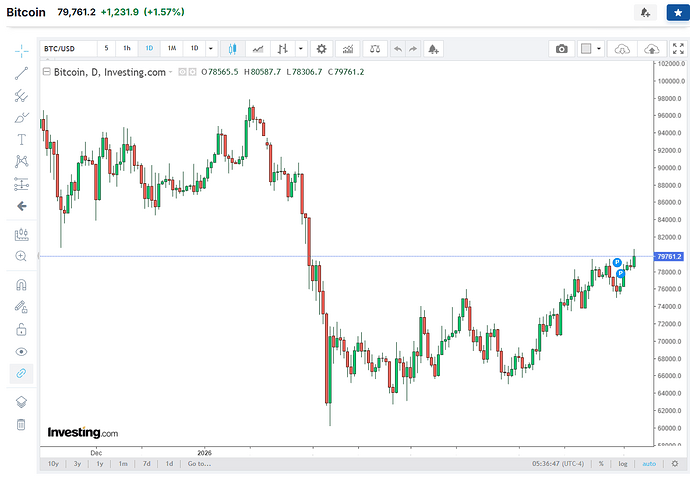The height and width of the screenshot is (477, 690).
Task: Switch to the 1M interval
Action: point(172,48)
